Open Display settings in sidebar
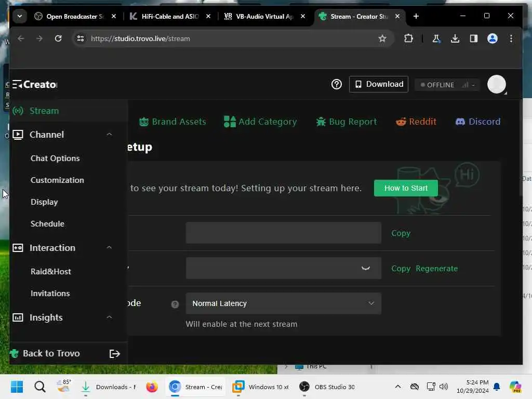532x399 pixels. click(45, 202)
